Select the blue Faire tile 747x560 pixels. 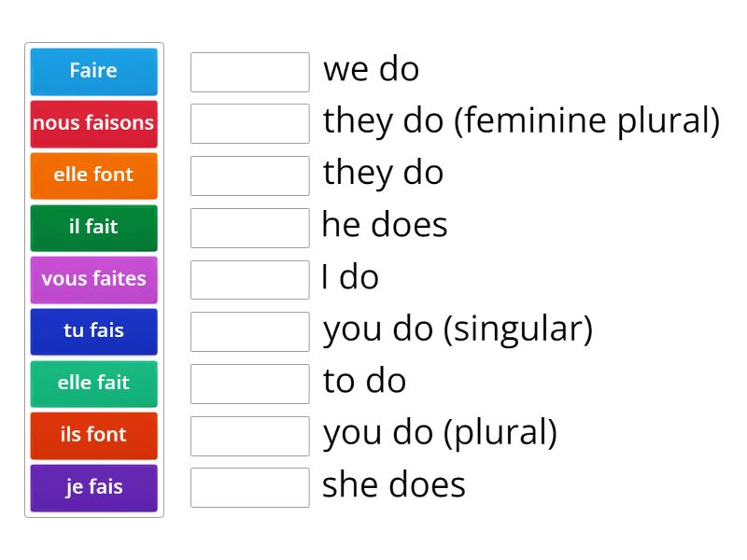pyautogui.click(x=93, y=71)
